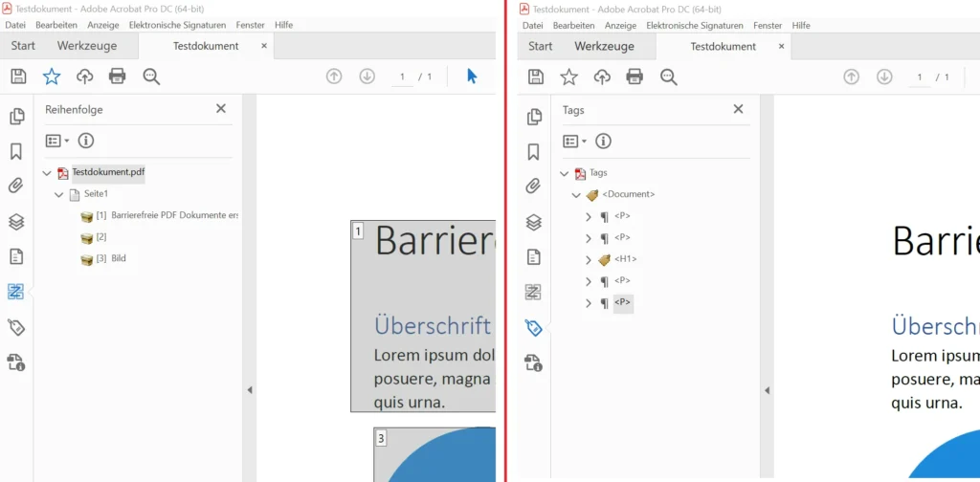Select the blue arrow selection tool

(x=472, y=77)
